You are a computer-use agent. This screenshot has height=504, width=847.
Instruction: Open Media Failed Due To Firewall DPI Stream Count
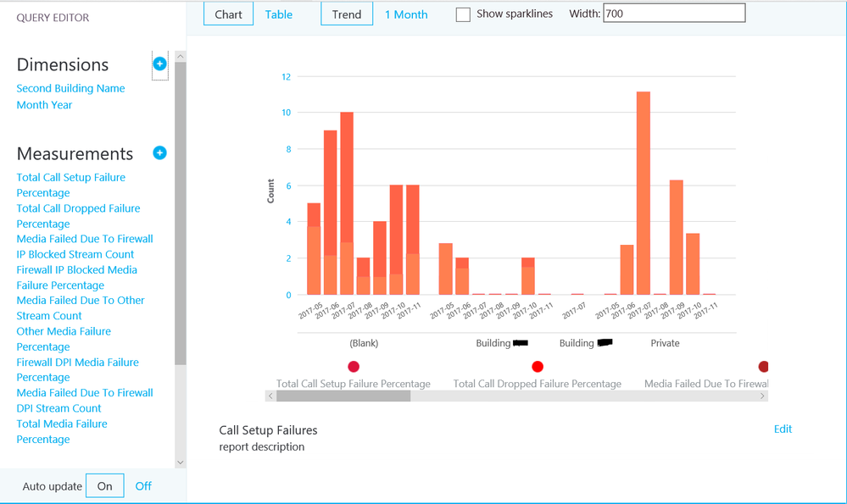point(84,401)
